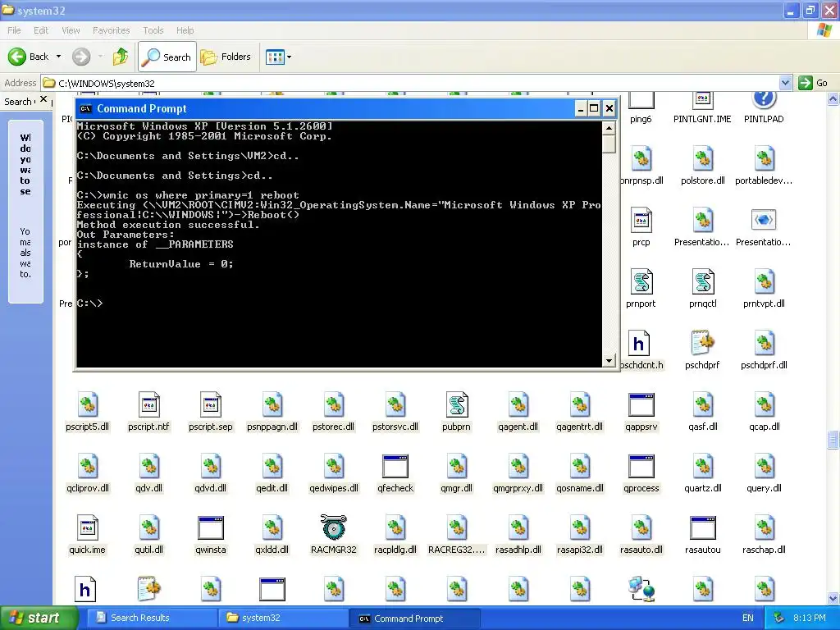Click Command Prompt scrollbar up arrow
Viewport: 840px width, 630px height.
[609, 128]
